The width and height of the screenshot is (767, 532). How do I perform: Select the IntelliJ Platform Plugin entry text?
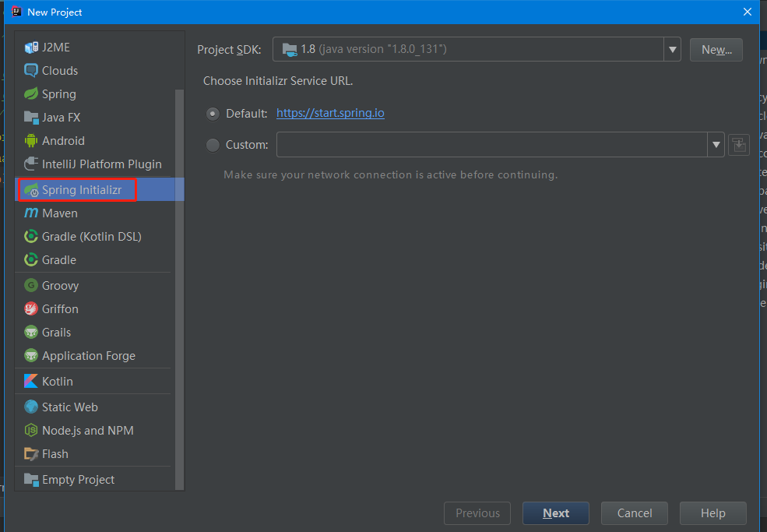click(102, 164)
